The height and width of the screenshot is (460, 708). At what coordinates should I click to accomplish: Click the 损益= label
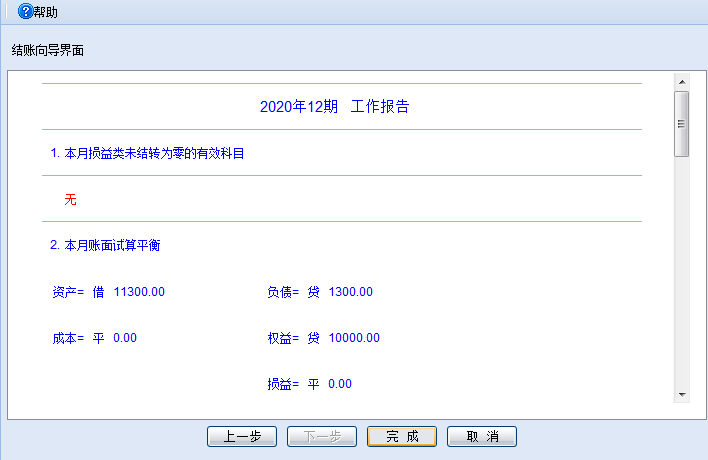pyautogui.click(x=283, y=384)
